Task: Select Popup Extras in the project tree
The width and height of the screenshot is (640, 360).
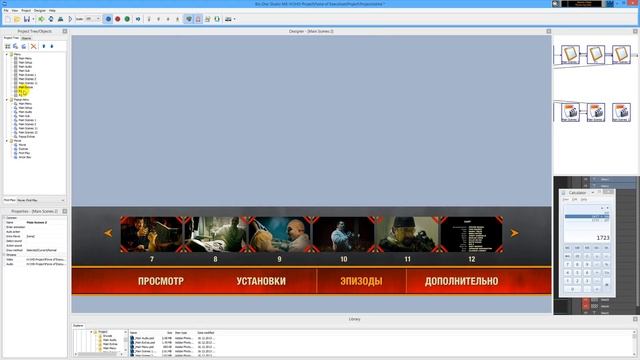Action: pos(27,137)
